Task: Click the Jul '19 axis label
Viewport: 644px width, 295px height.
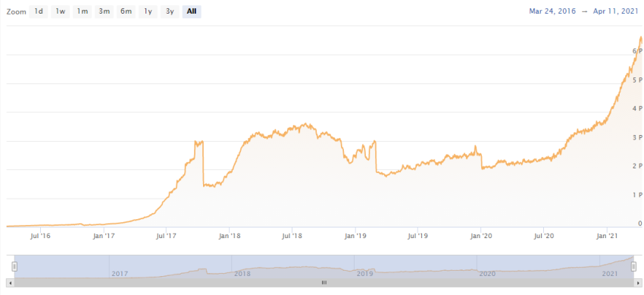Action: 418,236
